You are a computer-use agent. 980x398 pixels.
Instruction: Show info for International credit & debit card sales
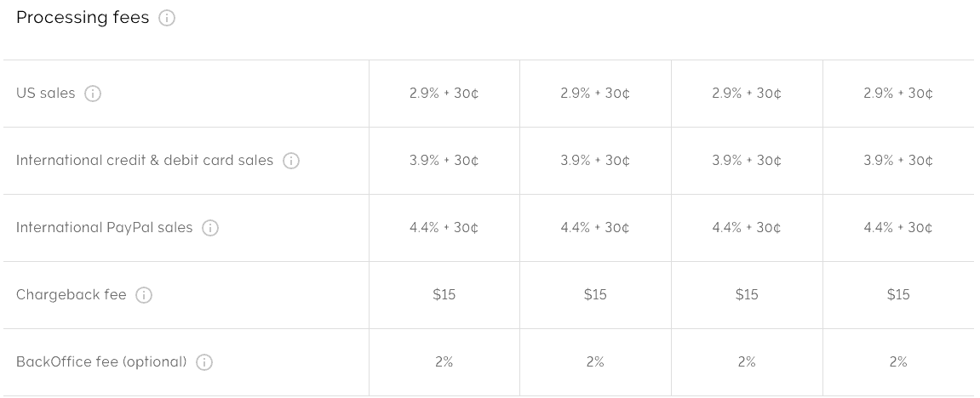tap(291, 161)
